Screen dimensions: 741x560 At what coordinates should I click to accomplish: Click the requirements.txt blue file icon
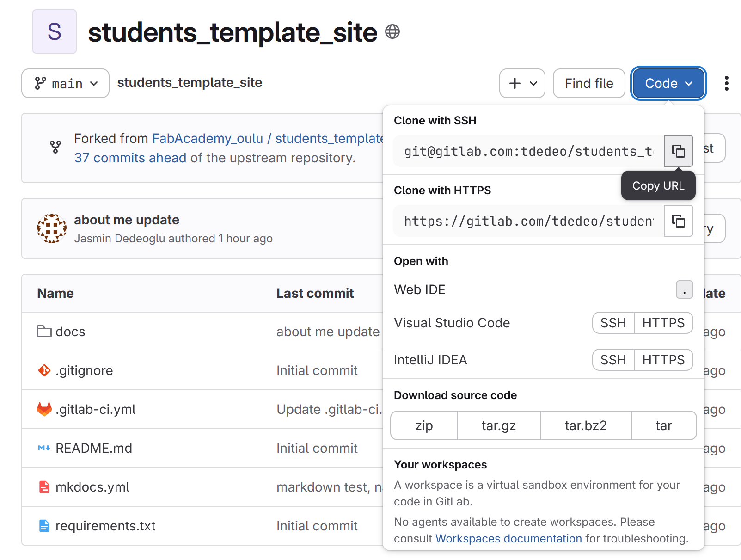(x=44, y=525)
